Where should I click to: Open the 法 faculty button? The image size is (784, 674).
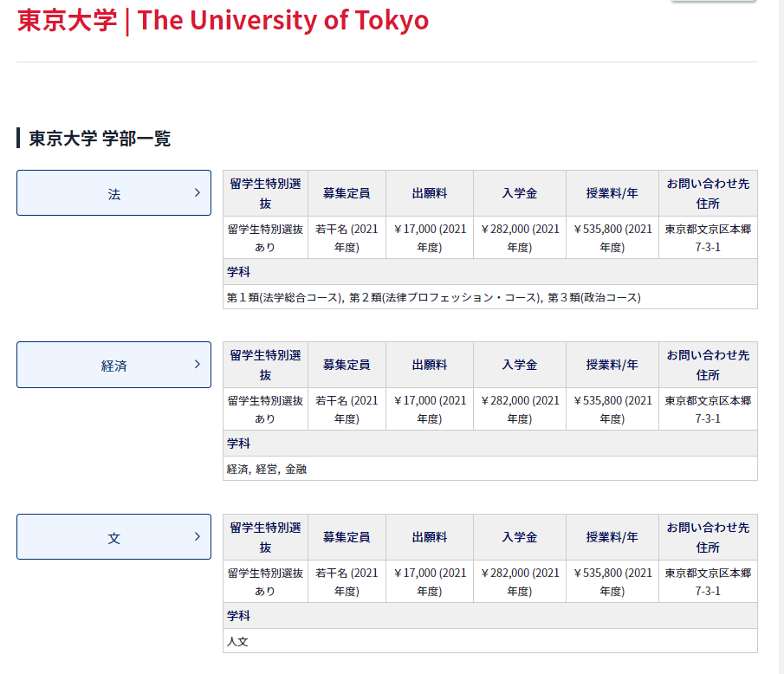114,193
